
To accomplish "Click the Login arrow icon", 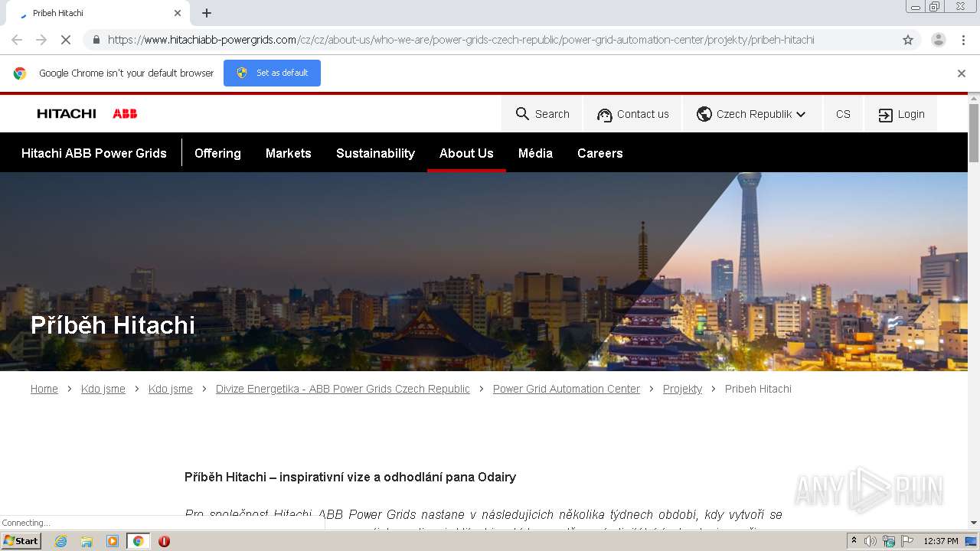I will pos(885,115).
